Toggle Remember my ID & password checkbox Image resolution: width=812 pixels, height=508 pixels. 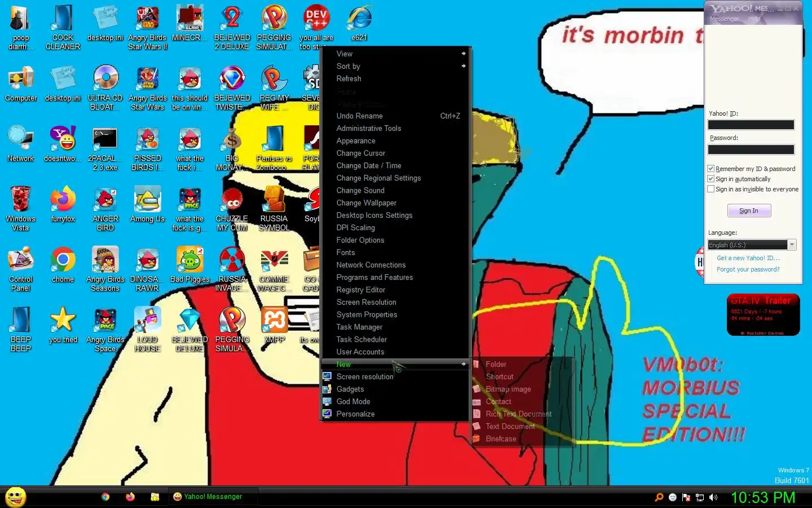click(711, 169)
